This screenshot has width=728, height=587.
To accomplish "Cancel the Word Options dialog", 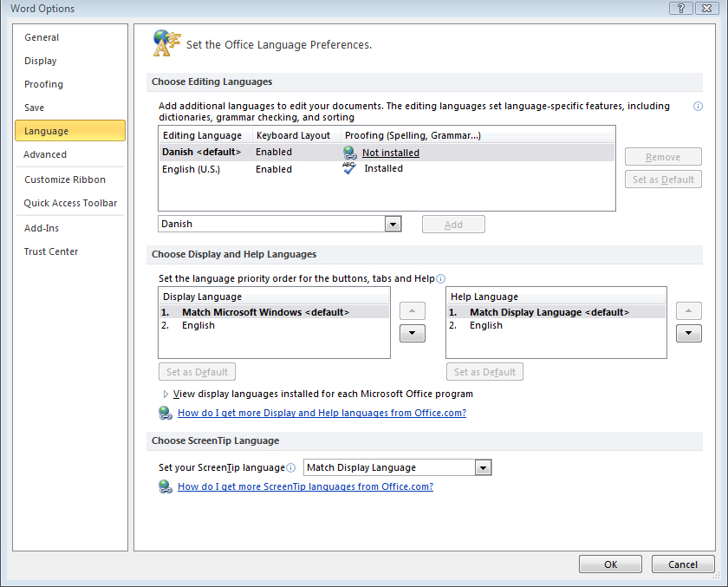I will pyautogui.click(x=682, y=564).
